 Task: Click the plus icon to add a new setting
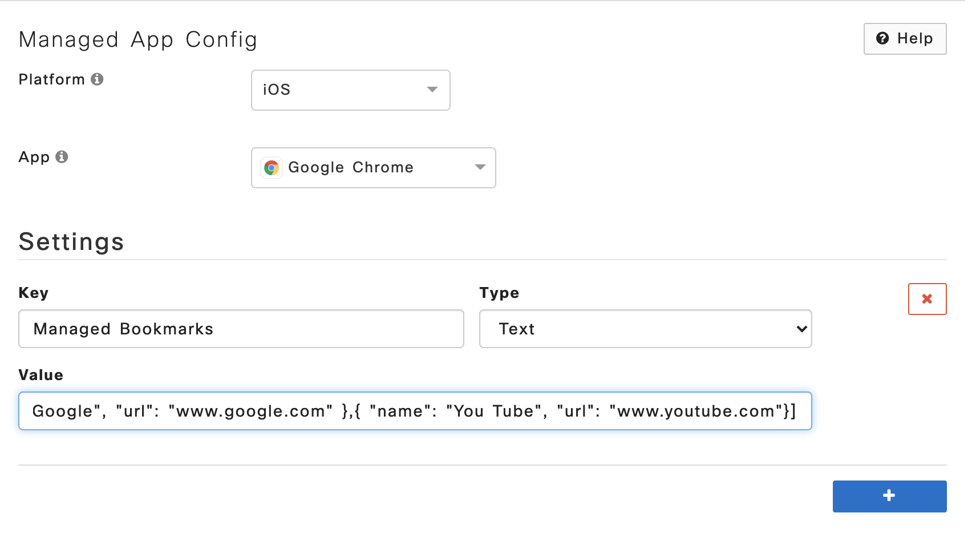(889, 496)
